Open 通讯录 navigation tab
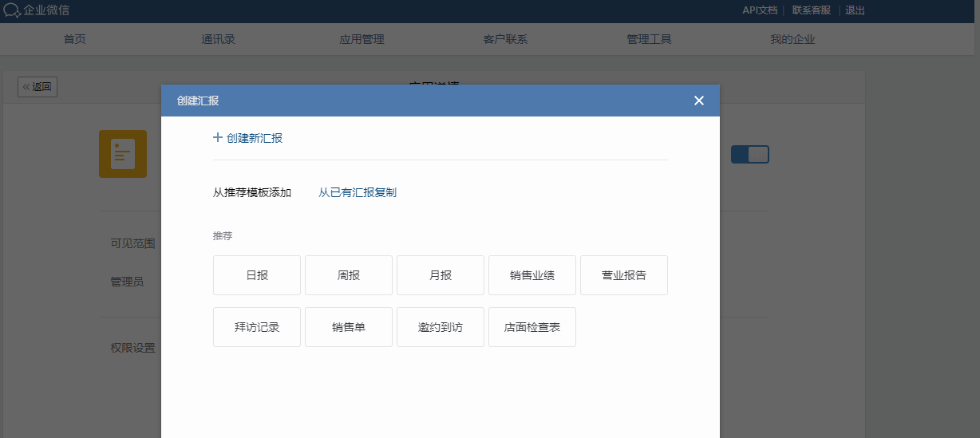This screenshot has width=980, height=438. point(219,39)
